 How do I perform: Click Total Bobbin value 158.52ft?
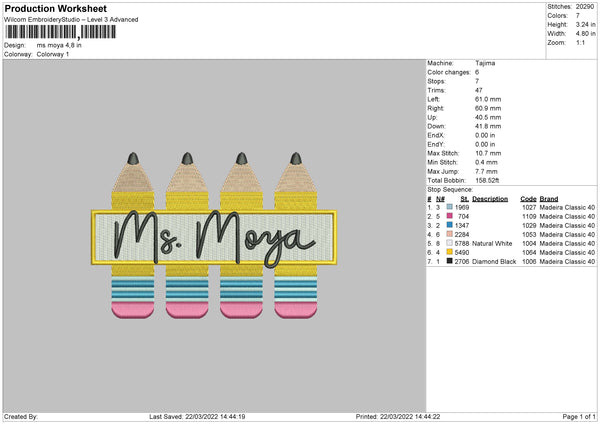tap(487, 180)
